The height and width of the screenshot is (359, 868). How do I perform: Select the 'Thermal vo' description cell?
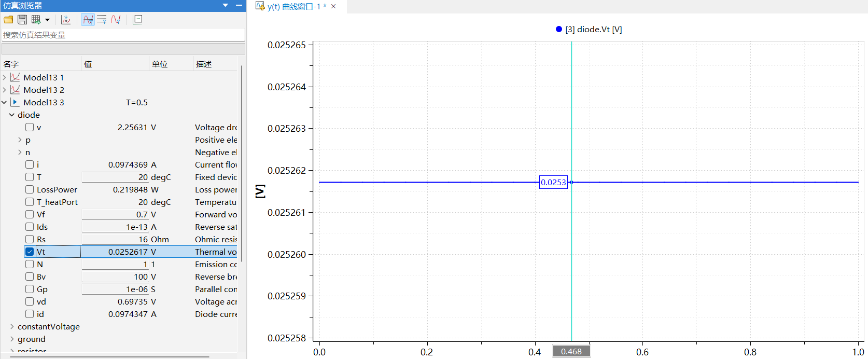click(x=216, y=252)
